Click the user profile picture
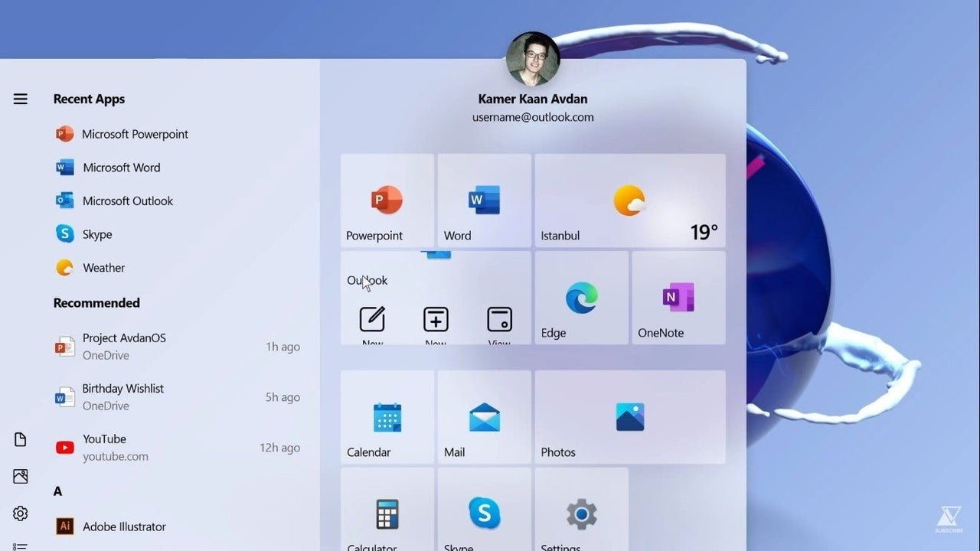The image size is (980, 551). click(x=533, y=59)
